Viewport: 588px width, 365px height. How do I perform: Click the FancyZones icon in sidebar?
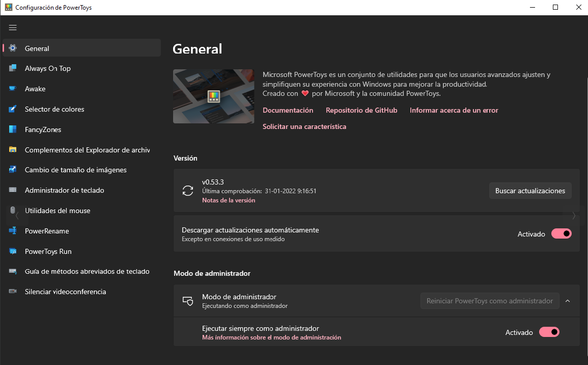[13, 129]
